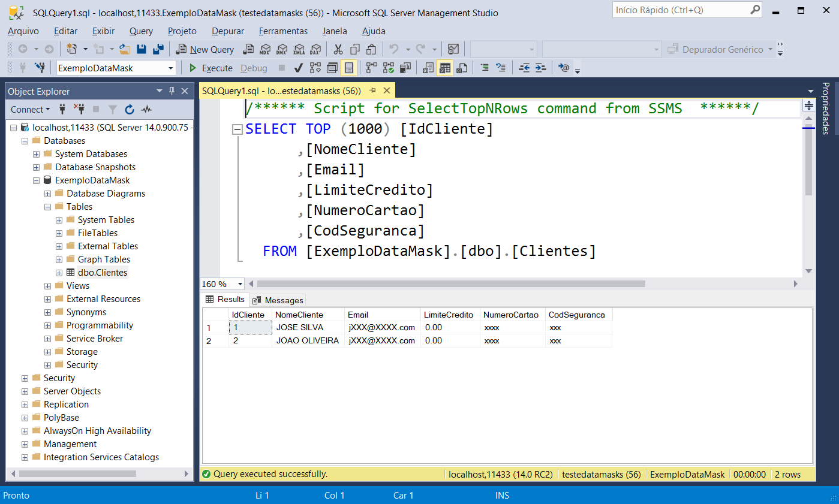Toggle auto-hide pin on Object Explorer

coord(172,91)
